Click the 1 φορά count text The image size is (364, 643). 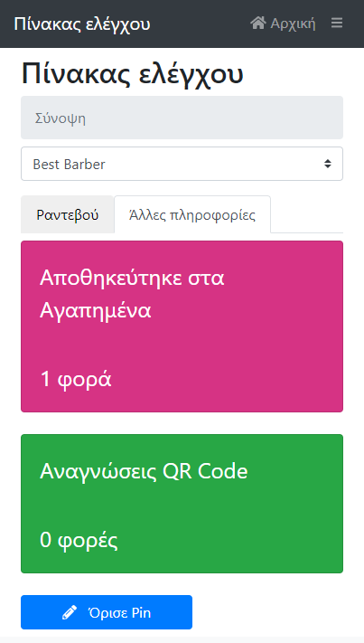pyautogui.click(x=76, y=379)
